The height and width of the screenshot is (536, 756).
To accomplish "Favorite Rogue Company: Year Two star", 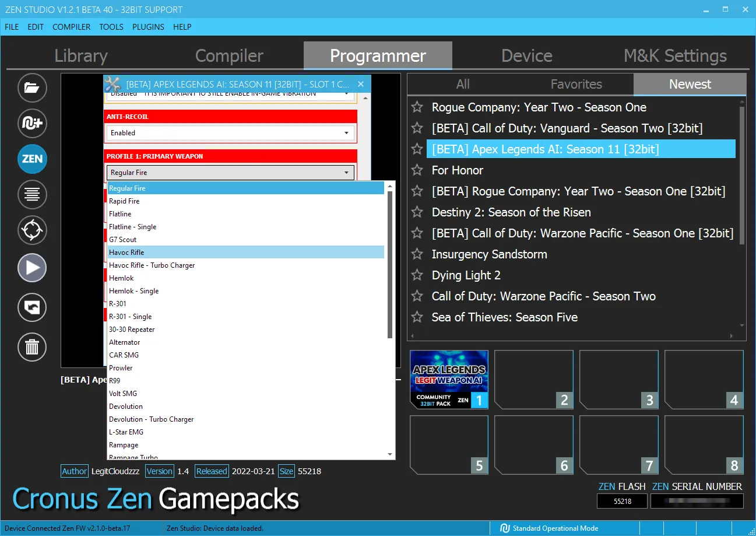I will point(417,107).
